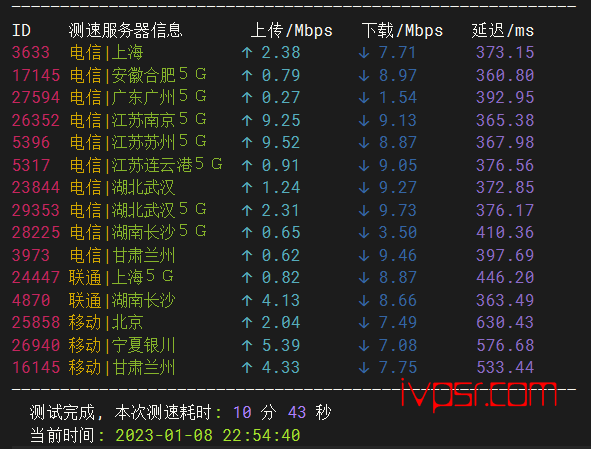This screenshot has height=449, width=591.
Task: Click latency value 360.80
Action: coord(505,75)
